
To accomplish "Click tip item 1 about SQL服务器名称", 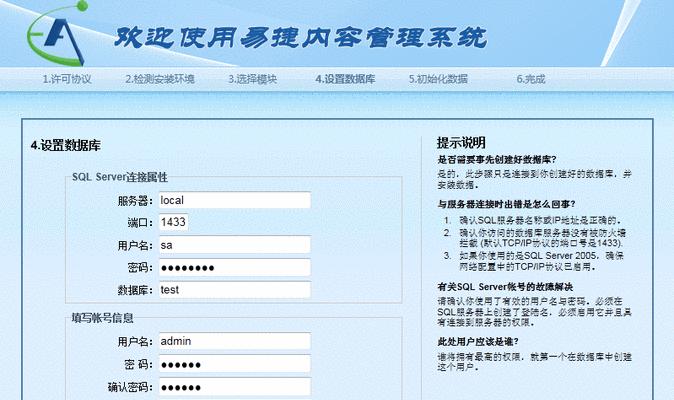I will click(540, 220).
